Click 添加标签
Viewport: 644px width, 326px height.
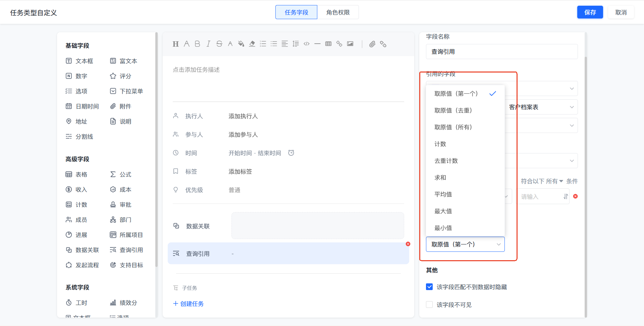240,172
